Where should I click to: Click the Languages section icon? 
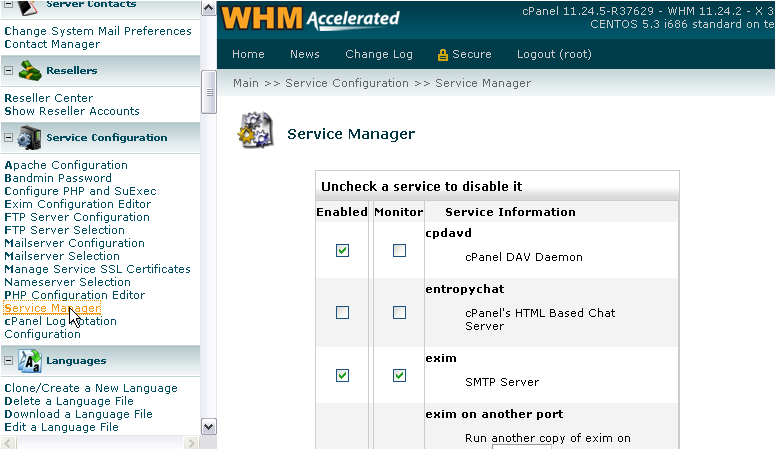(x=30, y=361)
